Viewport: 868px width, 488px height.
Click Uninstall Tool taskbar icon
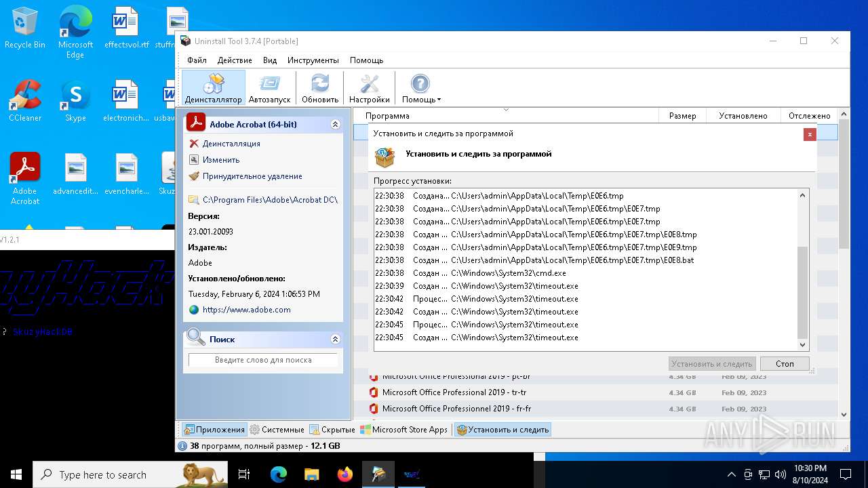(x=378, y=474)
